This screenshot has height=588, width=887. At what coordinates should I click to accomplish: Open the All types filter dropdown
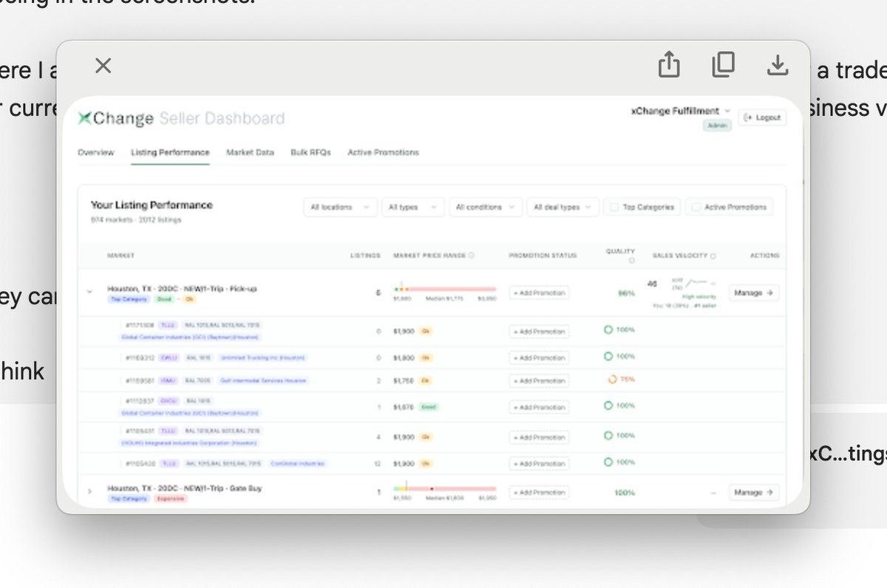[412, 208]
